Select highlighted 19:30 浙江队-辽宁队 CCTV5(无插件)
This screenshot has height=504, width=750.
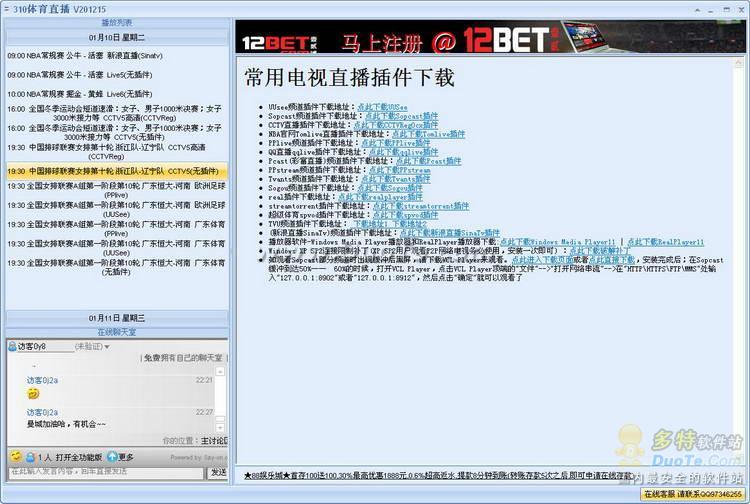pyautogui.click(x=117, y=171)
